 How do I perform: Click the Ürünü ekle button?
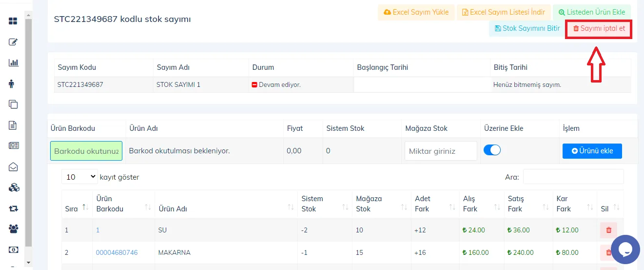point(592,151)
